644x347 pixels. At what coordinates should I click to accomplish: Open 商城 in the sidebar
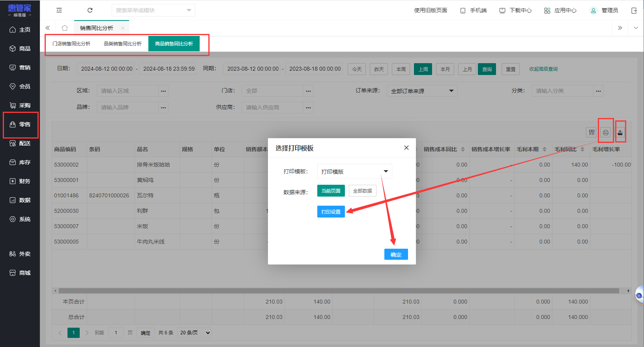pos(20,273)
